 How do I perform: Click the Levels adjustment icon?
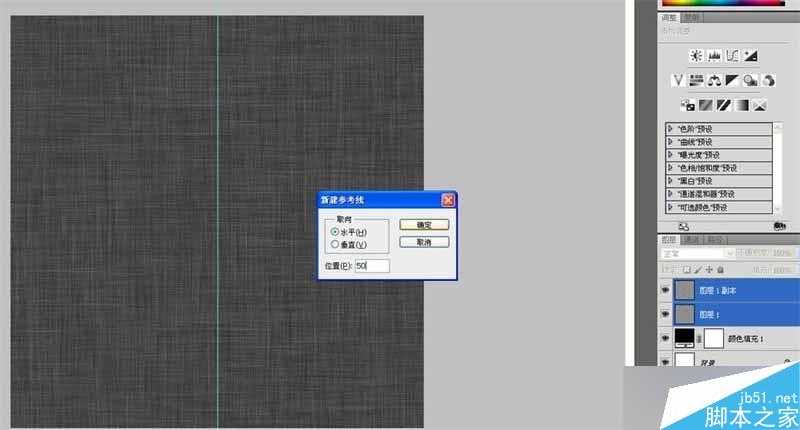click(x=714, y=55)
